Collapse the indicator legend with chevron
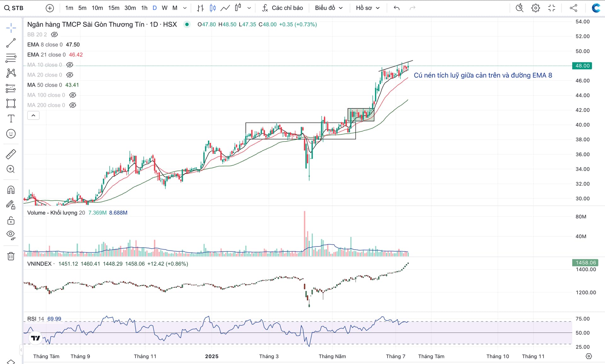605x364 pixels. (x=33, y=115)
